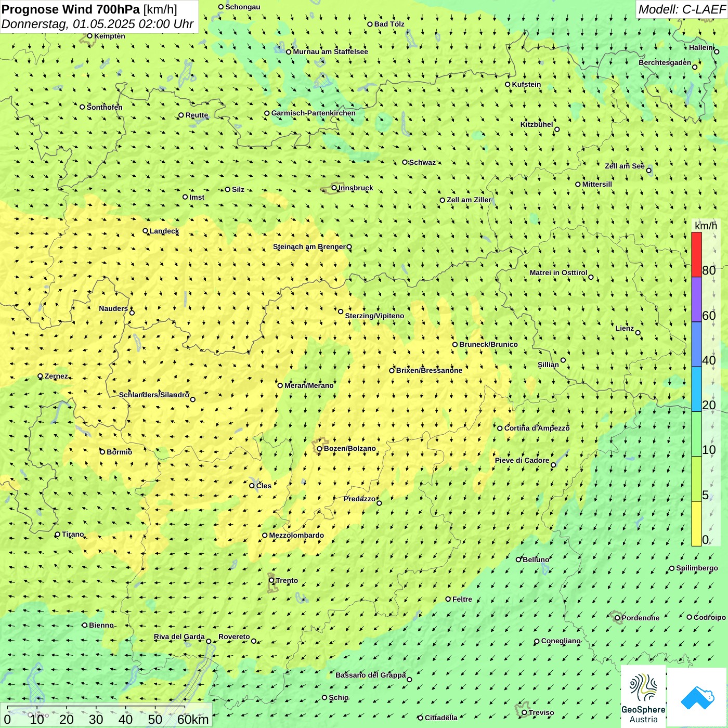The height and width of the screenshot is (728, 728).
Task: Click the 'Bienno' label
Action: (101, 625)
